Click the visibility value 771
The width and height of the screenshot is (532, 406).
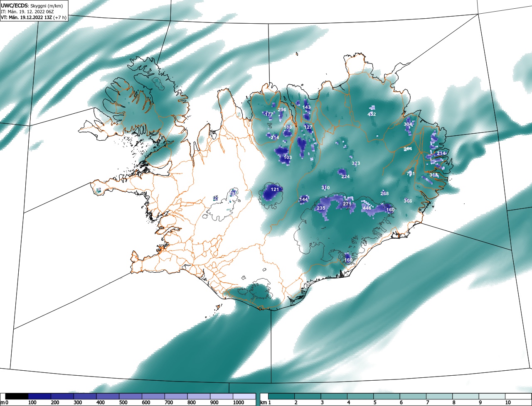tap(411, 174)
